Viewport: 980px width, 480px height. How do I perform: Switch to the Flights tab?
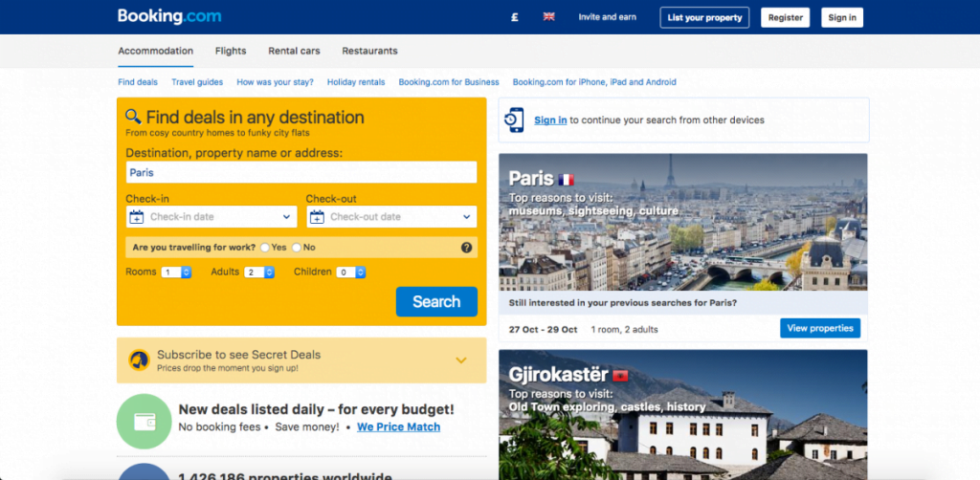coord(231,51)
